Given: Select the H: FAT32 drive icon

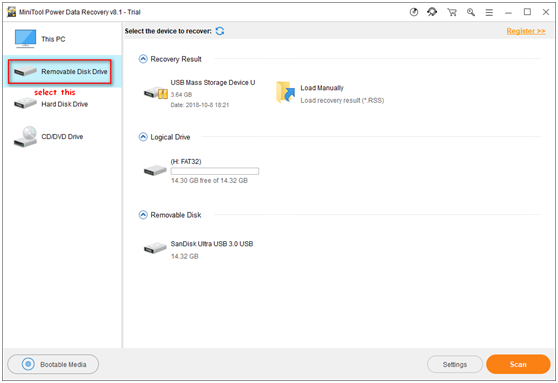Looking at the screenshot, I should (155, 170).
